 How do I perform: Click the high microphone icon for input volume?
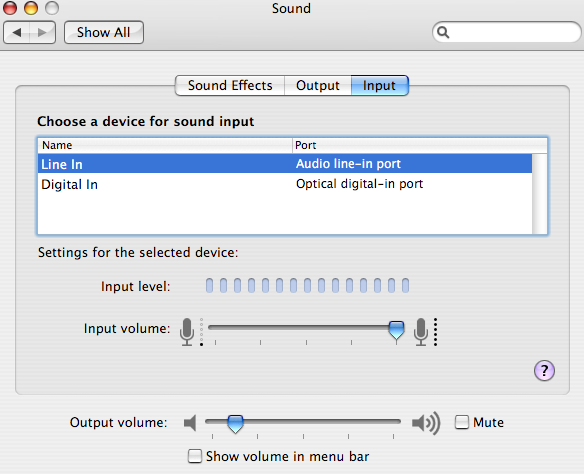click(421, 332)
